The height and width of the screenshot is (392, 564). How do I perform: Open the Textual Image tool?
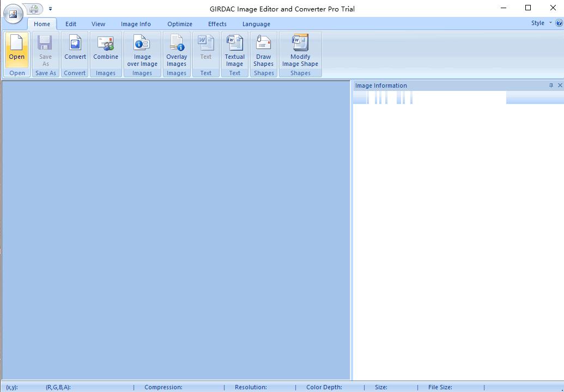coord(234,50)
